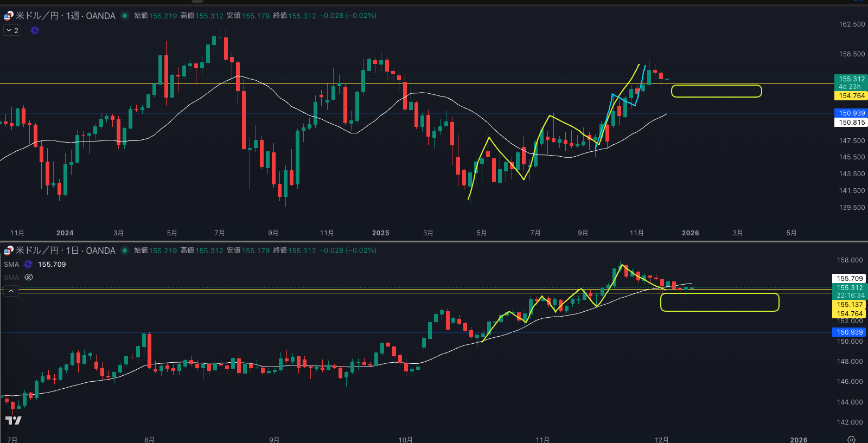Select the greyed-out hidden SMA label
The image size is (868, 443).
[11, 277]
